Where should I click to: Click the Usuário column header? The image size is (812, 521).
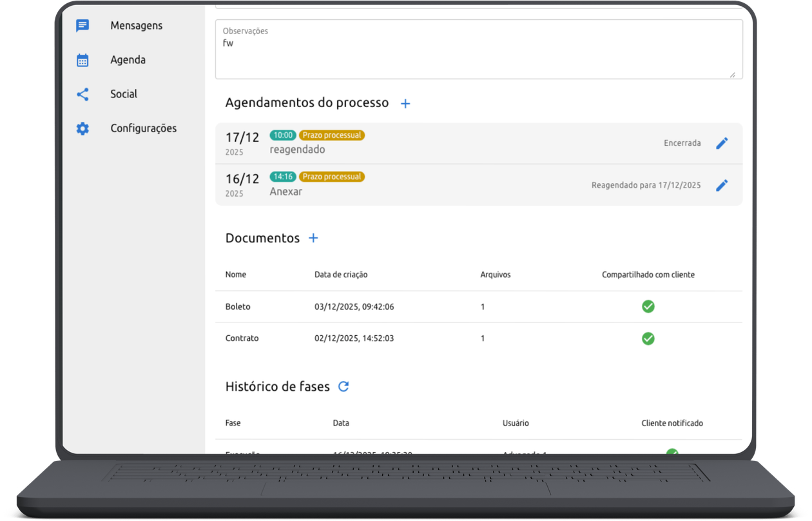tap(516, 423)
